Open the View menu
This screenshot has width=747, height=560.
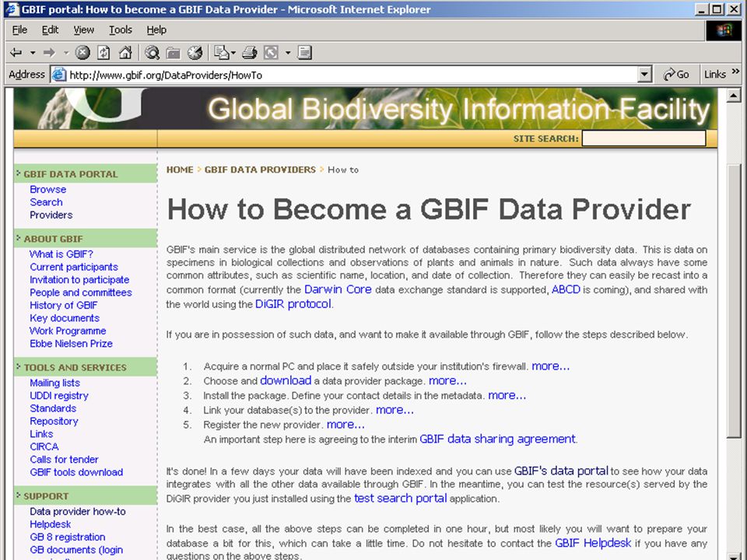[x=84, y=30]
